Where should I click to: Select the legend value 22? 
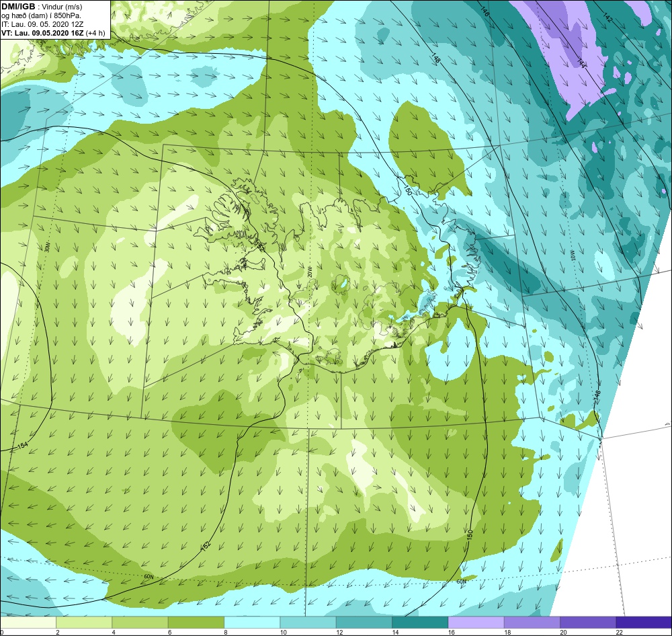(620, 632)
